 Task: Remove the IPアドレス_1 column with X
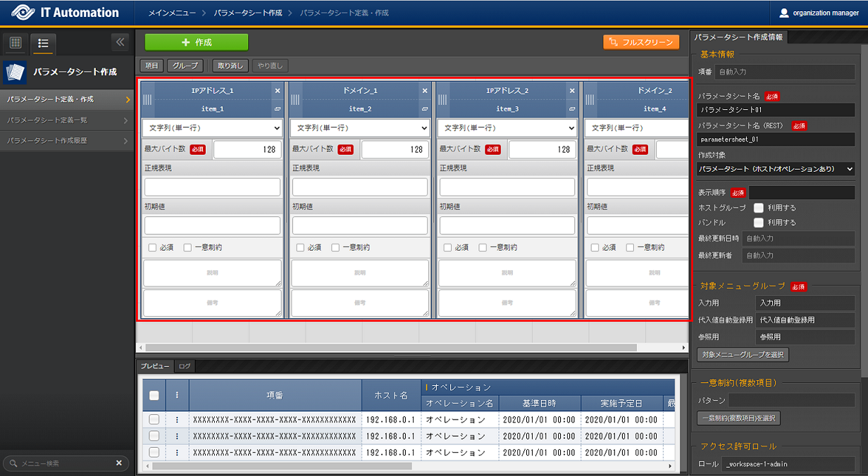pos(277,91)
